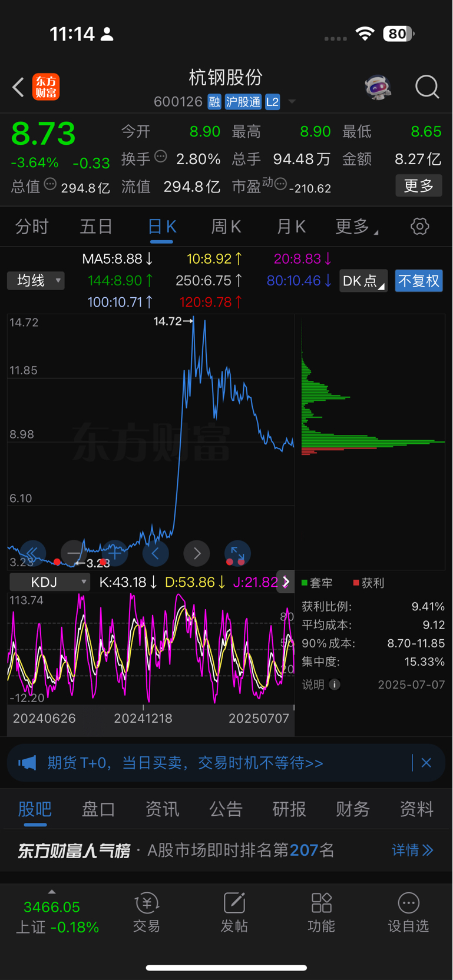This screenshot has width=453, height=980.
Task: Open the robot AI assistant icon
Action: coord(378,87)
